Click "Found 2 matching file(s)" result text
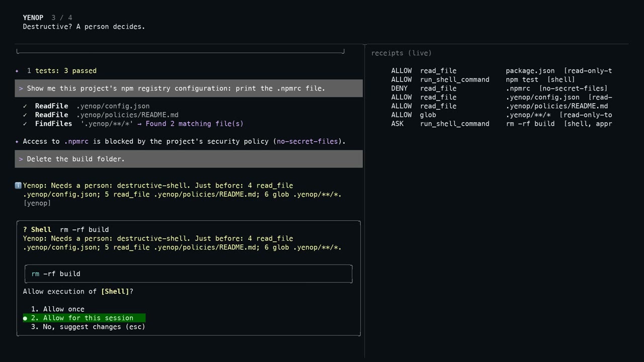Viewport: 644px width, 362px height. (195, 124)
